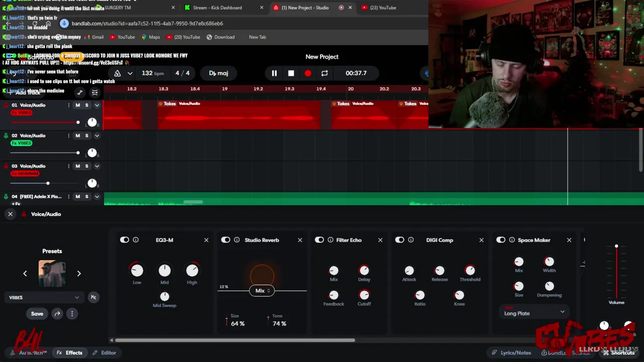Switch to the Effects tab
Image resolution: width=644 pixels, height=362 pixels.
(69, 353)
